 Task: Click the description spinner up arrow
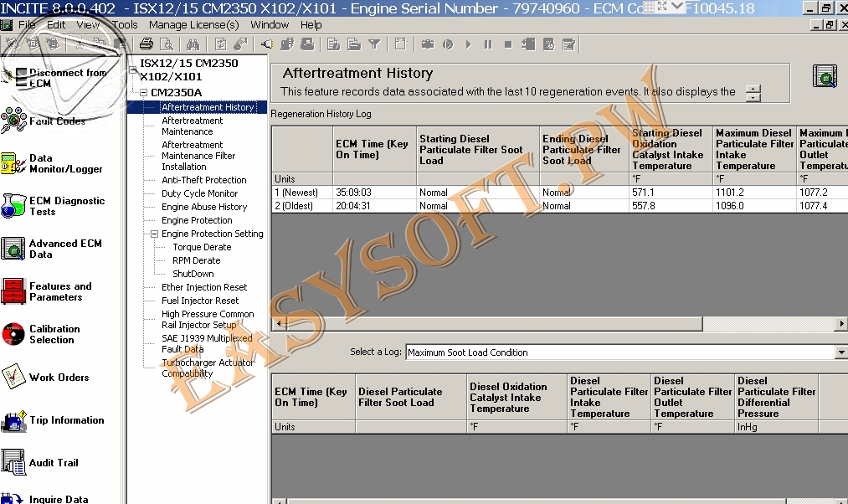click(753, 90)
